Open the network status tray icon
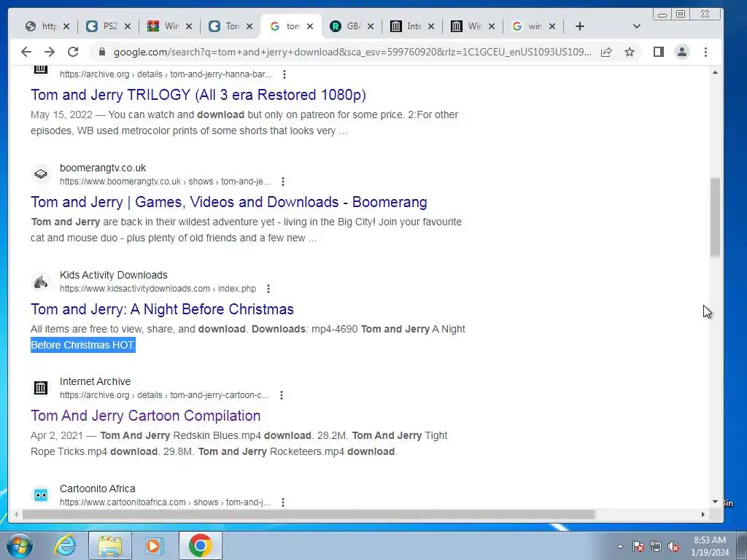Viewport: 747px width, 560px height. tap(656, 547)
